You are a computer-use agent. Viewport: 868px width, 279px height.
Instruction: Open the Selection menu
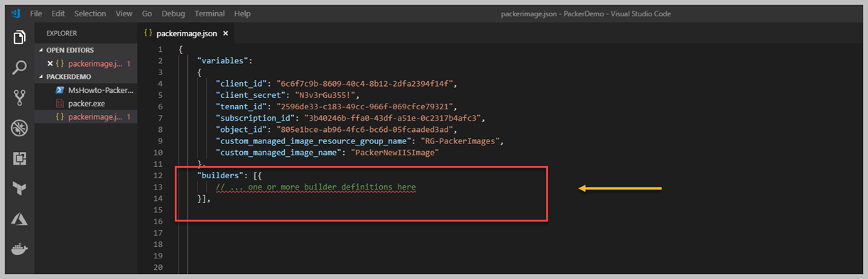coord(90,13)
